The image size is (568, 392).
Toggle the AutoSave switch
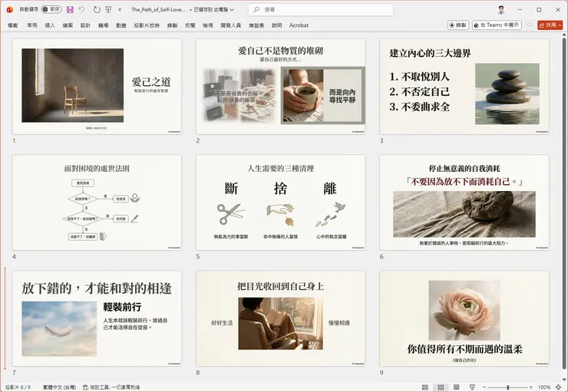(x=51, y=9)
